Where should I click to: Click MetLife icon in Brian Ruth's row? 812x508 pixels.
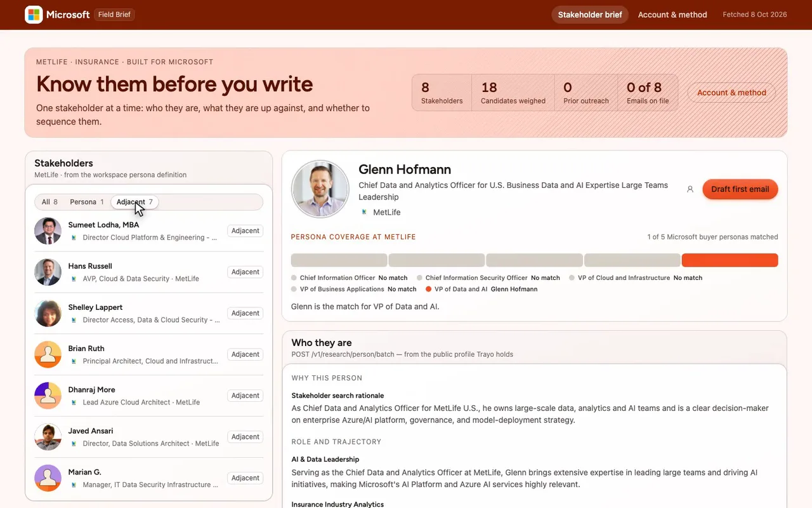point(74,361)
